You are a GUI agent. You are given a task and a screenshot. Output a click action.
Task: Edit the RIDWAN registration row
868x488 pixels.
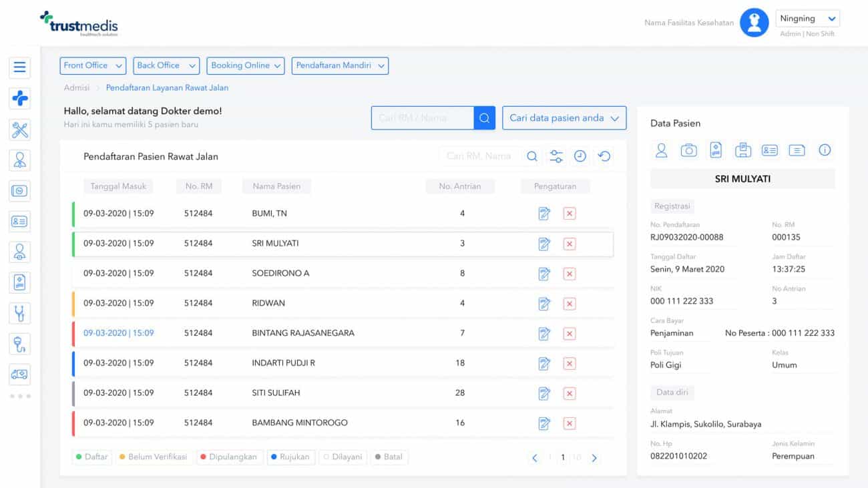pyautogui.click(x=544, y=304)
